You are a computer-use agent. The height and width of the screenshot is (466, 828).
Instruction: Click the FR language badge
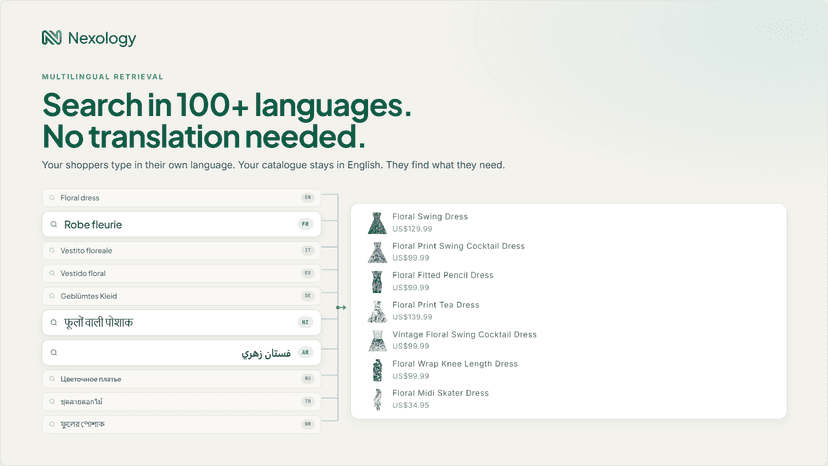click(305, 224)
